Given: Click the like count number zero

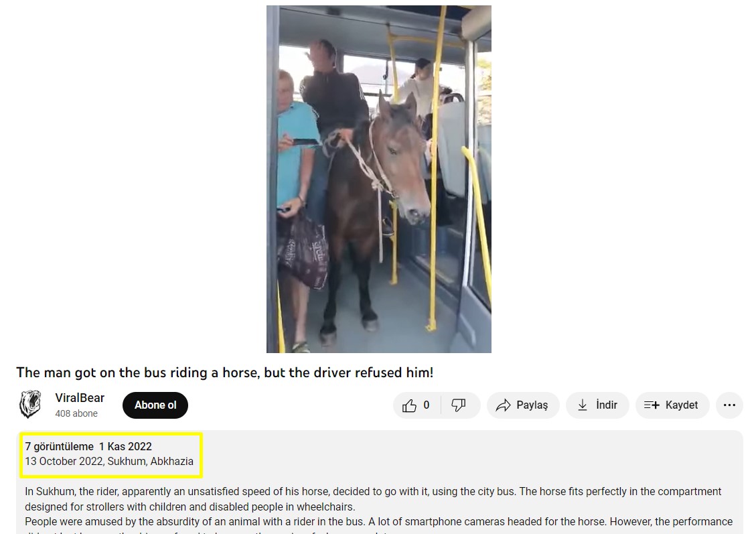Looking at the screenshot, I should [427, 405].
